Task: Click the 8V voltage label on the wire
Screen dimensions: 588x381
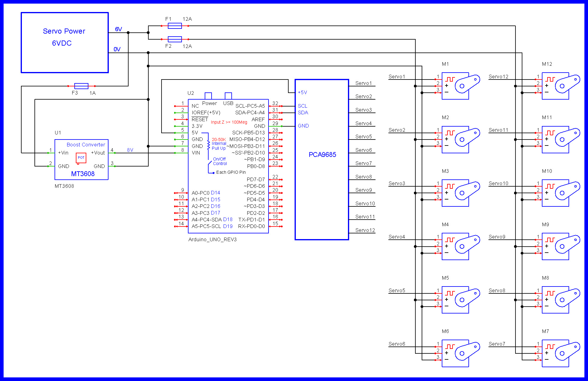Action: [x=130, y=150]
